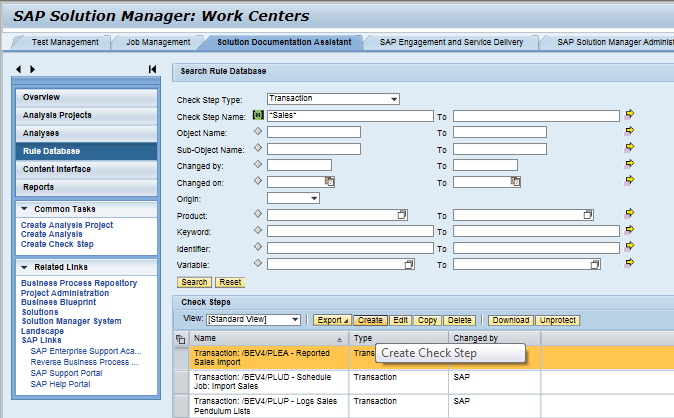Click the diamond operator icon for Sub-Object Name
Image resolution: width=674 pixels, height=418 pixels.
point(258,148)
